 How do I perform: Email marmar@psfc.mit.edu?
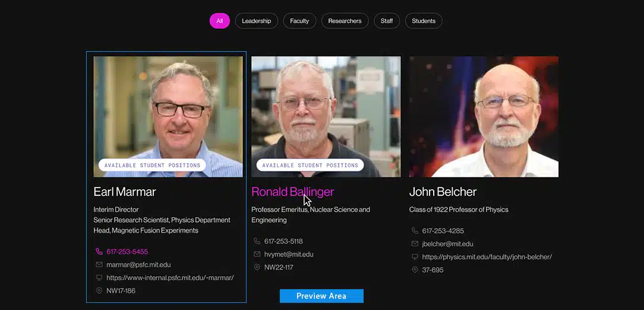pos(138,265)
